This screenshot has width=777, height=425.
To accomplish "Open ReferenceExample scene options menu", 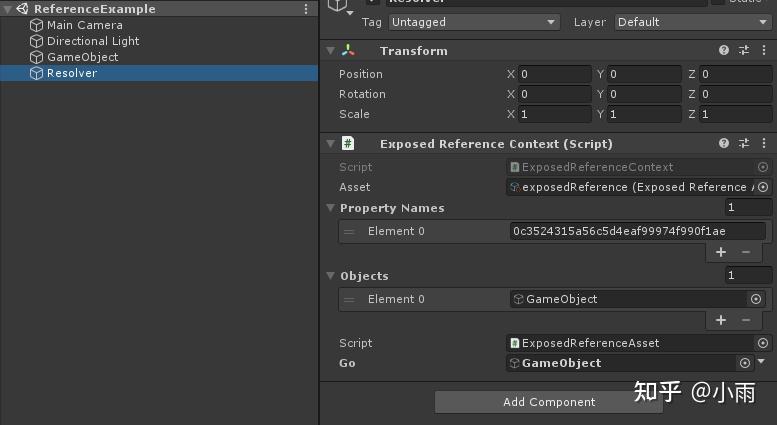I will [306, 9].
